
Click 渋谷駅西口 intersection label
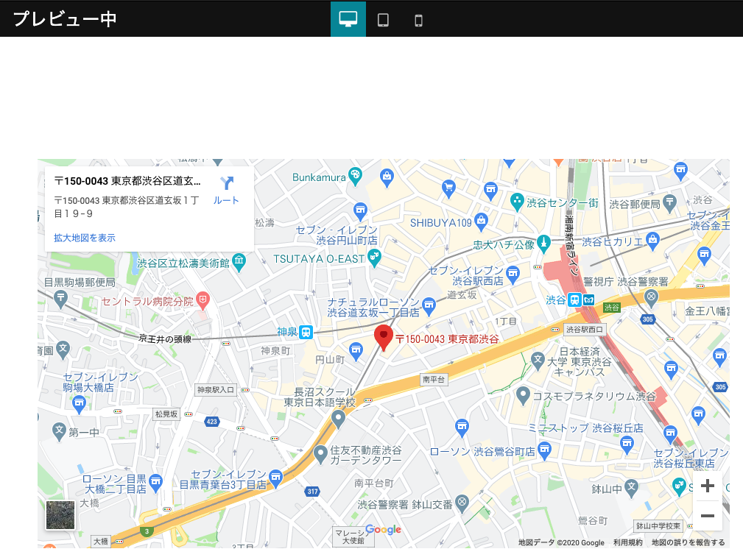[585, 329]
